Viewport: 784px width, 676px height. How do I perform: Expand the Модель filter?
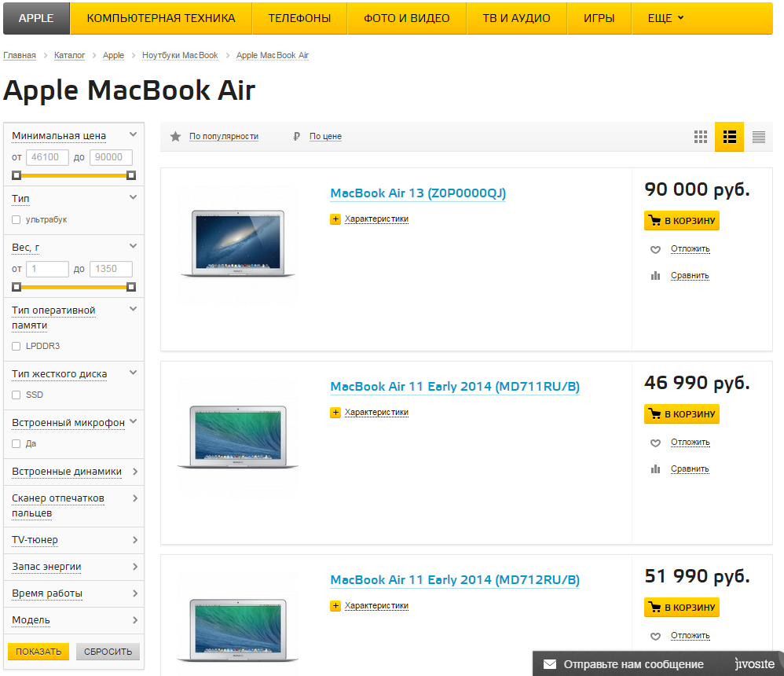(x=135, y=620)
